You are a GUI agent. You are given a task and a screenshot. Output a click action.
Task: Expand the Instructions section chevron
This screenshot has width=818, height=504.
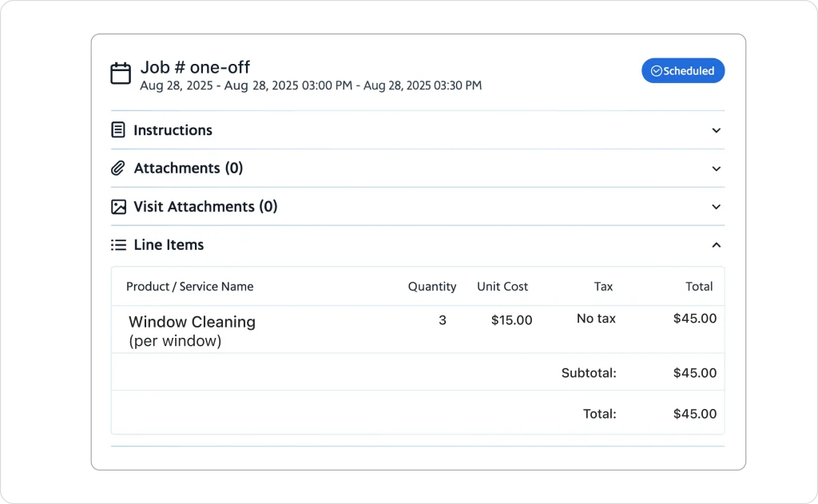pyautogui.click(x=716, y=130)
